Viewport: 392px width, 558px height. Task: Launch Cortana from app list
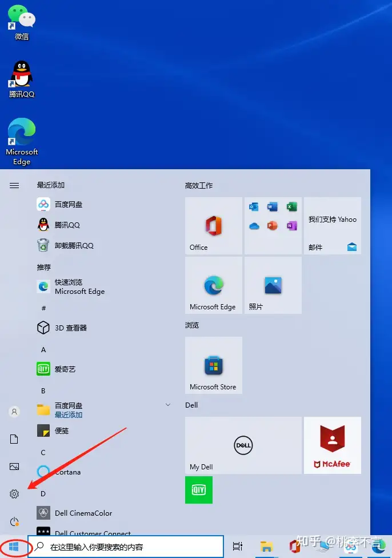103,472
